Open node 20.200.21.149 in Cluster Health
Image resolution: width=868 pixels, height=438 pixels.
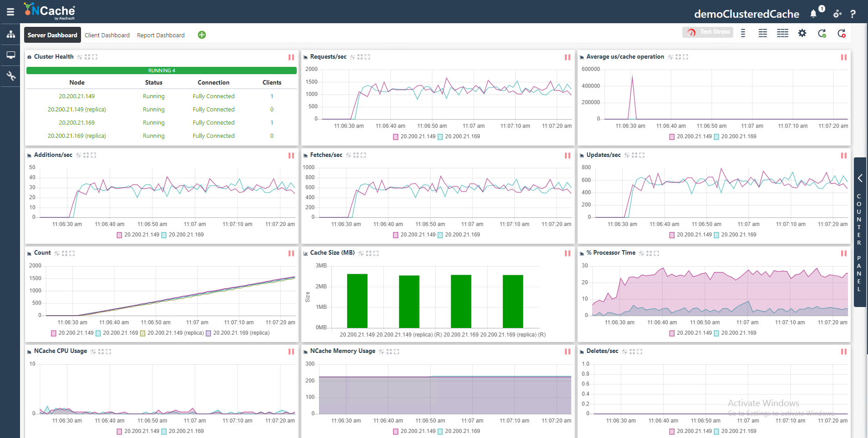pyautogui.click(x=76, y=96)
